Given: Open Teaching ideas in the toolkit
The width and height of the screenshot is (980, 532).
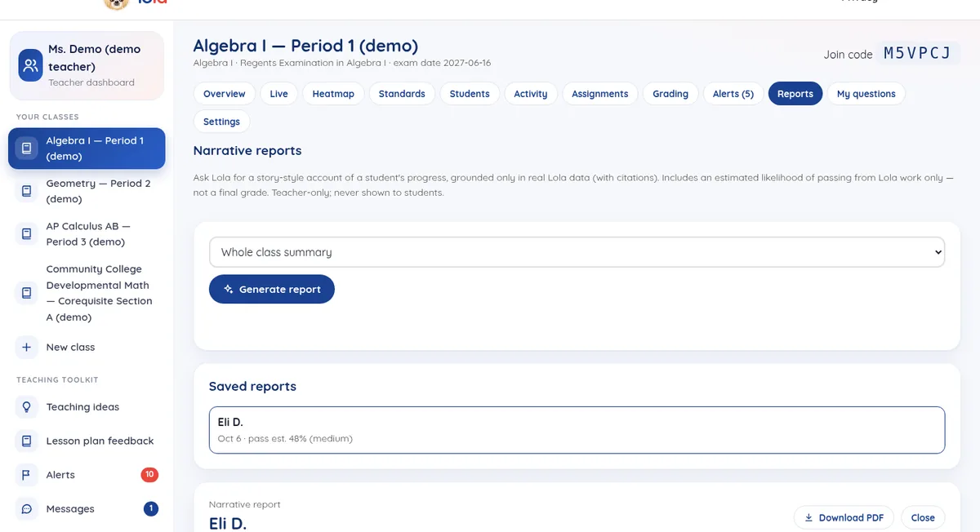Looking at the screenshot, I should click(87, 407).
